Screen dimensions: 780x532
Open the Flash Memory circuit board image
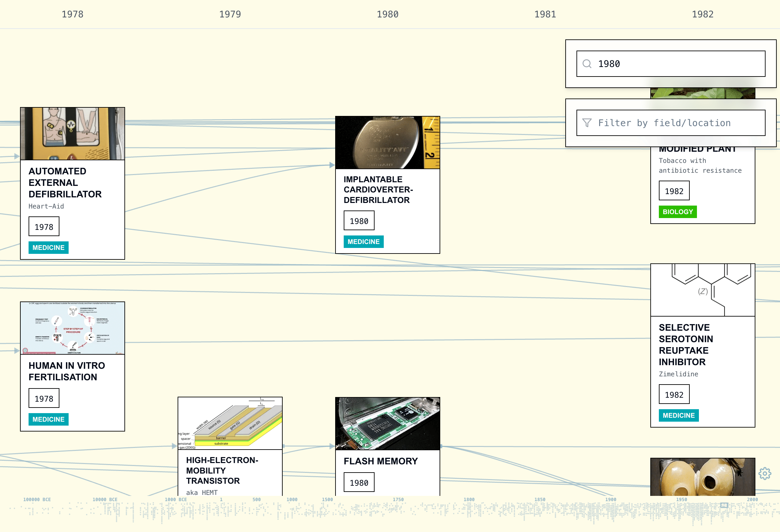pyautogui.click(x=387, y=424)
